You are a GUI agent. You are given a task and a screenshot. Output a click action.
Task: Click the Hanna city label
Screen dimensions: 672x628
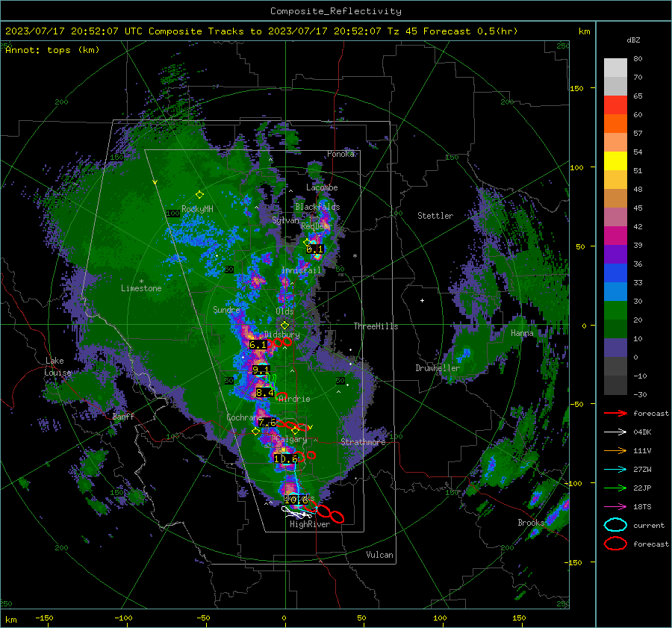(522, 333)
